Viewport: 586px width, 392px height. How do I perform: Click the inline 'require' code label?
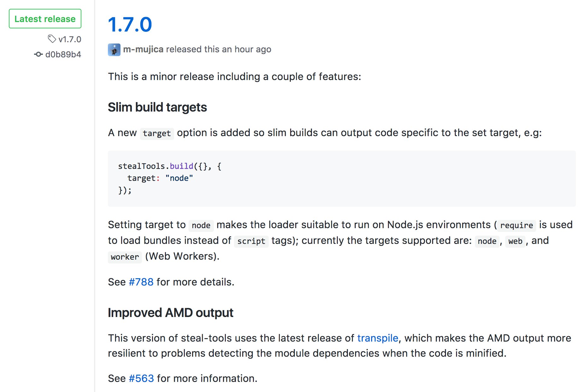click(x=517, y=225)
